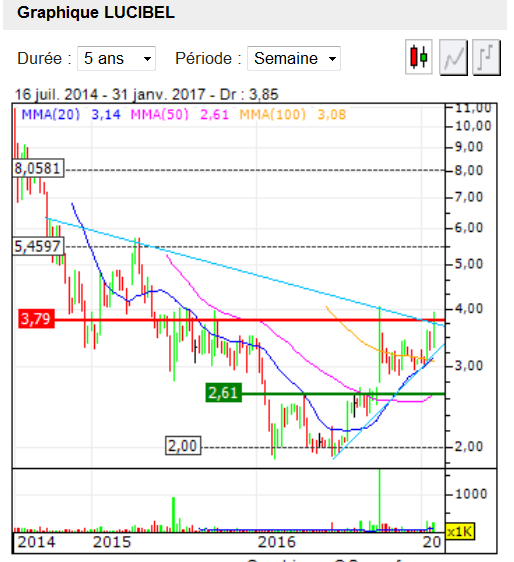Click the MMA(100) value 3,08

332,115
